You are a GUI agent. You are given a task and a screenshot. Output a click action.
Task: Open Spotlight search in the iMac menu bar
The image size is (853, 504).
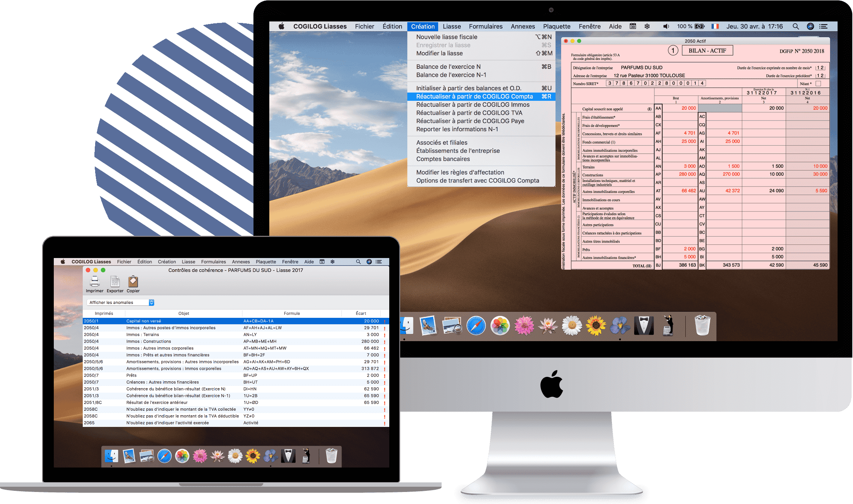(x=795, y=26)
